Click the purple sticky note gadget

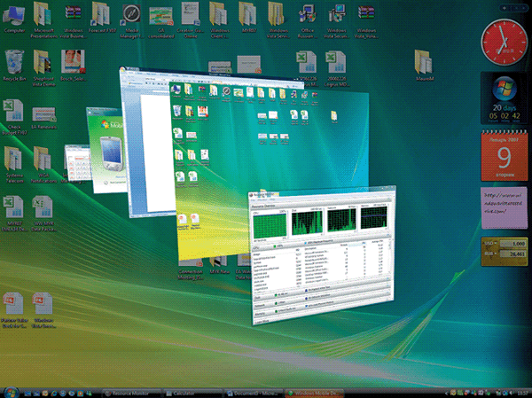click(x=505, y=207)
